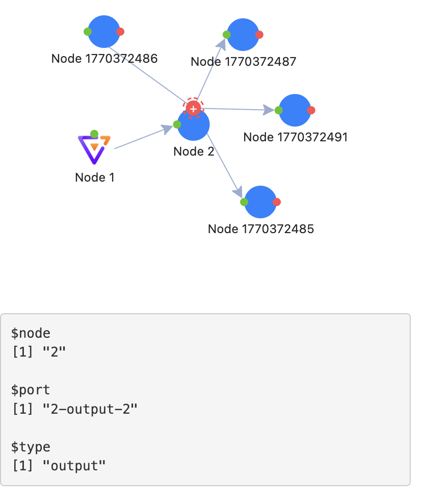Click the red output port dot on Node 1770372486
Image resolution: width=423 pixels, height=504 pixels.
(x=120, y=31)
